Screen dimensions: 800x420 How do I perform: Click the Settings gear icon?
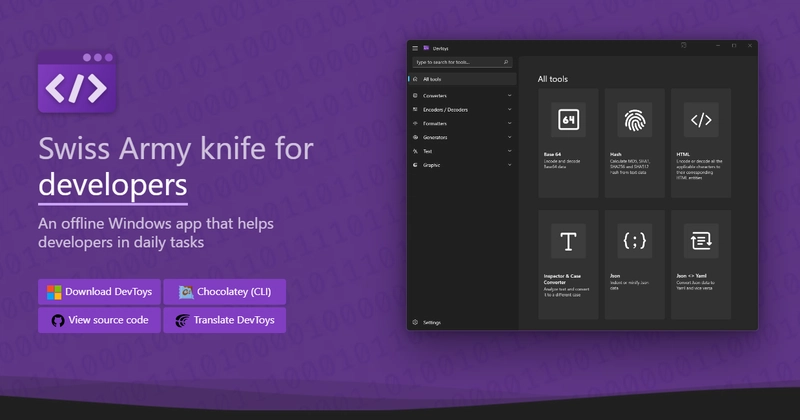click(415, 322)
